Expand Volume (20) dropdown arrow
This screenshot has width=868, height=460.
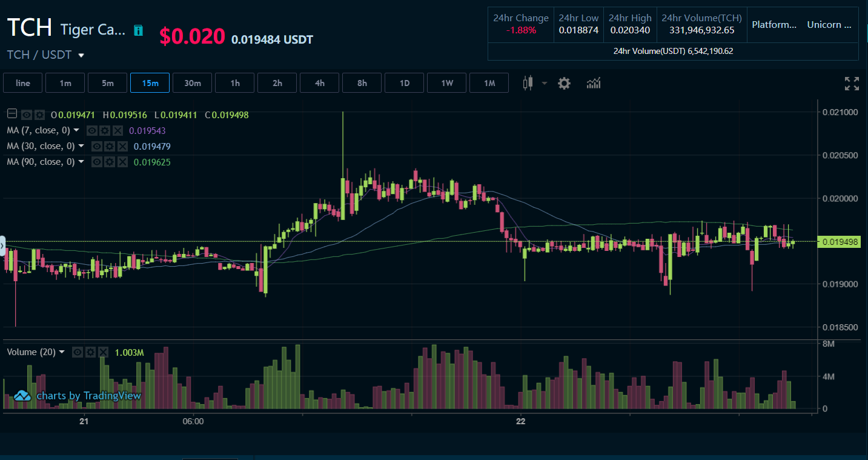[62, 352]
